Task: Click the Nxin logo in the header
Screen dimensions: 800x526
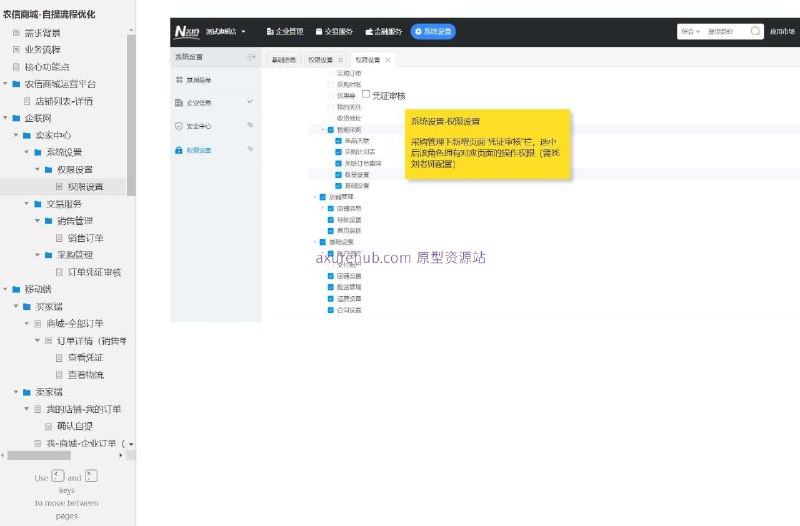Action: (187, 32)
